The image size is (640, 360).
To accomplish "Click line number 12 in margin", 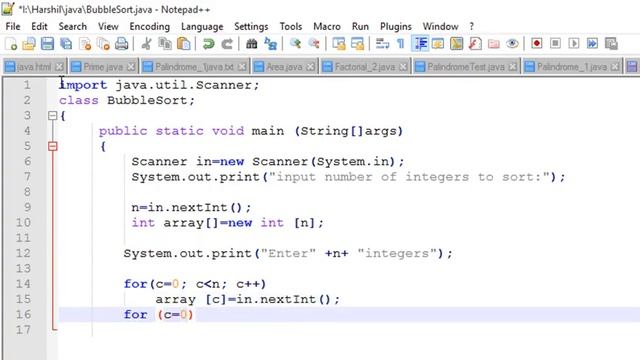I will pyautogui.click(x=23, y=253).
